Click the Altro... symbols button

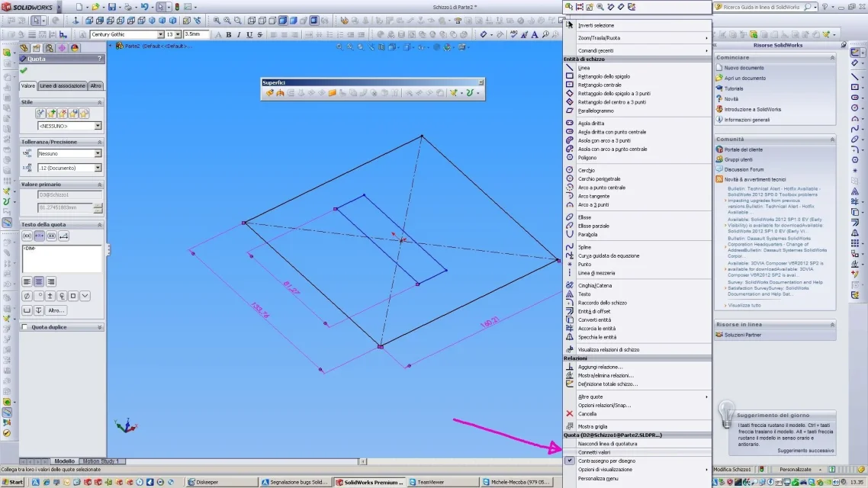coord(56,310)
